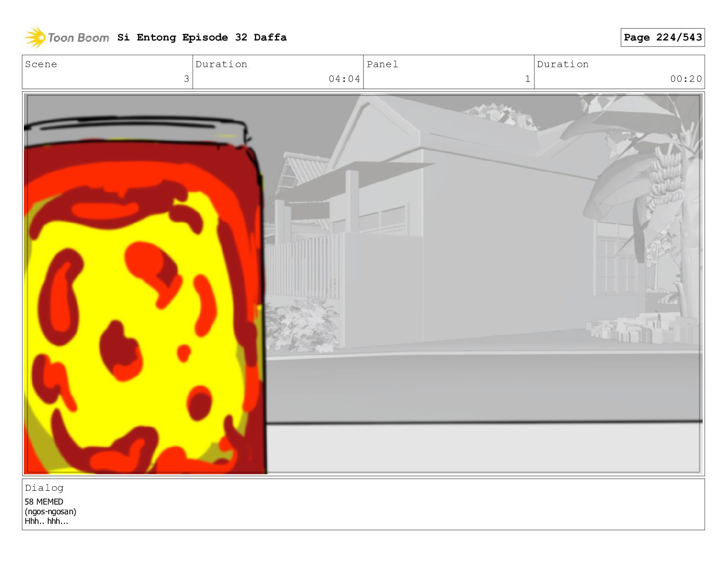Viewport: 728px width, 563px height.
Task: Select the dialog line '58 MEMED'
Action: tap(44, 502)
